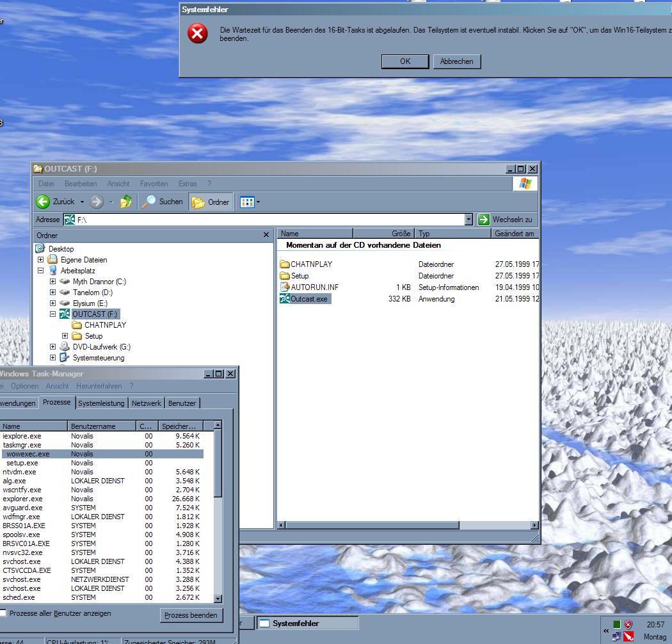Select AUTORUN.INF file icon

tap(285, 287)
